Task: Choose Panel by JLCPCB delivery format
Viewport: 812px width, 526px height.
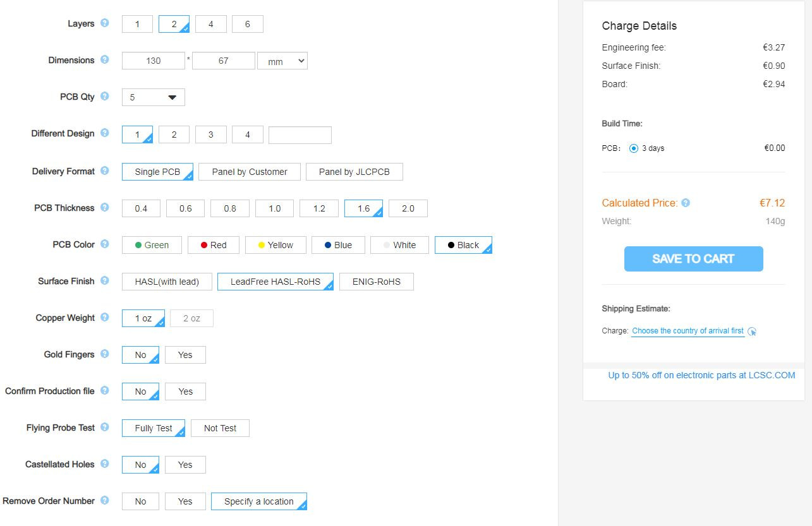Action: pyautogui.click(x=354, y=172)
